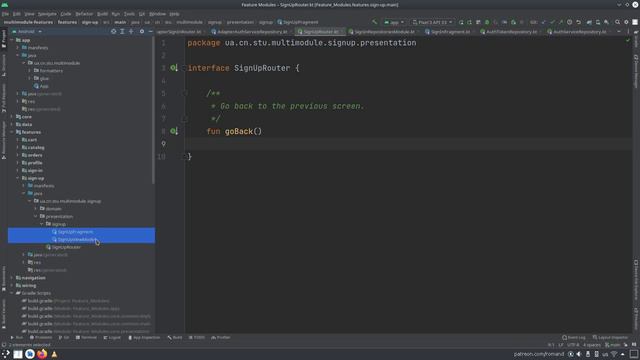The height and width of the screenshot is (360, 640).
Task: Expand the cart feature folder
Action: click(18, 140)
